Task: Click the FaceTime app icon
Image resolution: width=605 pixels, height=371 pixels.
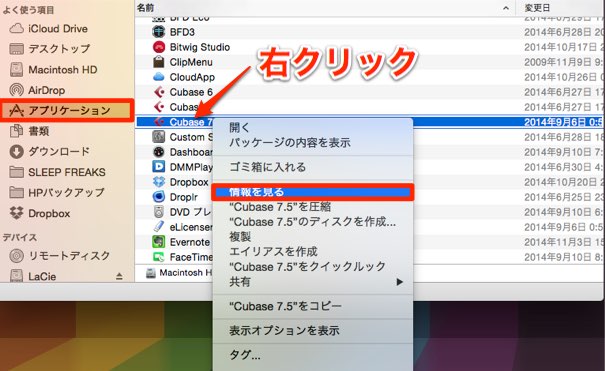Action: tap(159, 257)
